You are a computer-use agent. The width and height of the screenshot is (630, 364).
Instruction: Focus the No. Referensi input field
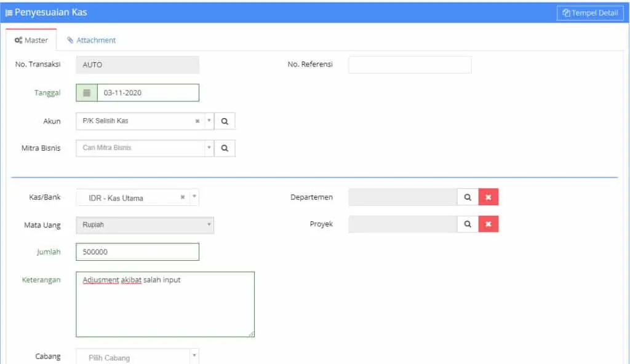pyautogui.click(x=410, y=65)
